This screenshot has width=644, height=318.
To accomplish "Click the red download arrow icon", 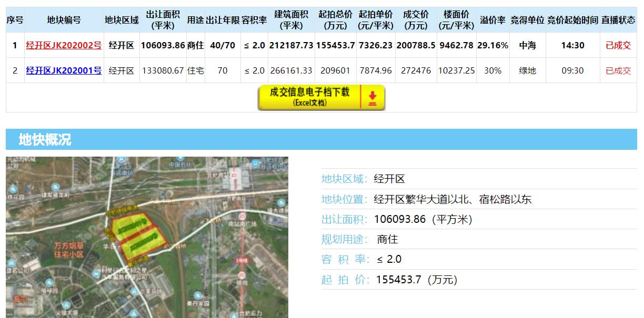I will [x=373, y=97].
